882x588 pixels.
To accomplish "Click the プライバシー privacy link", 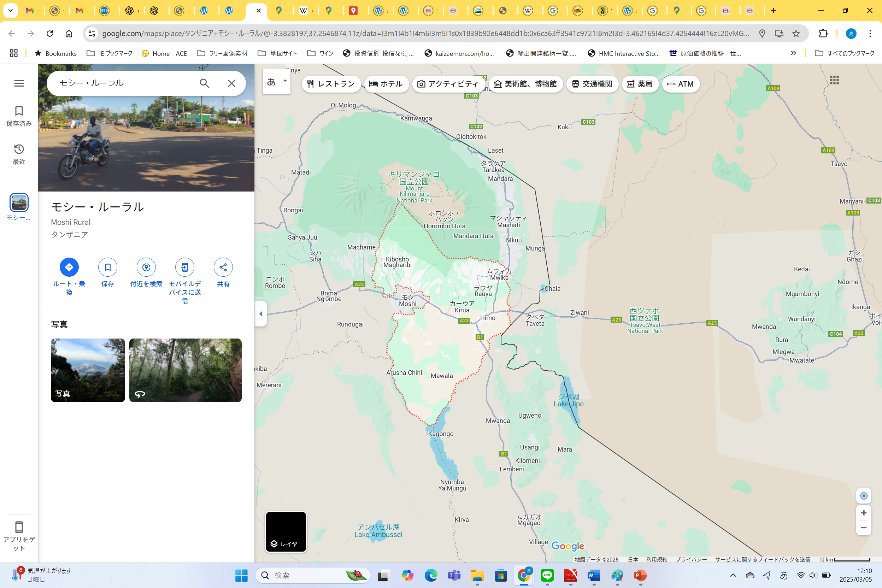I will click(x=691, y=559).
